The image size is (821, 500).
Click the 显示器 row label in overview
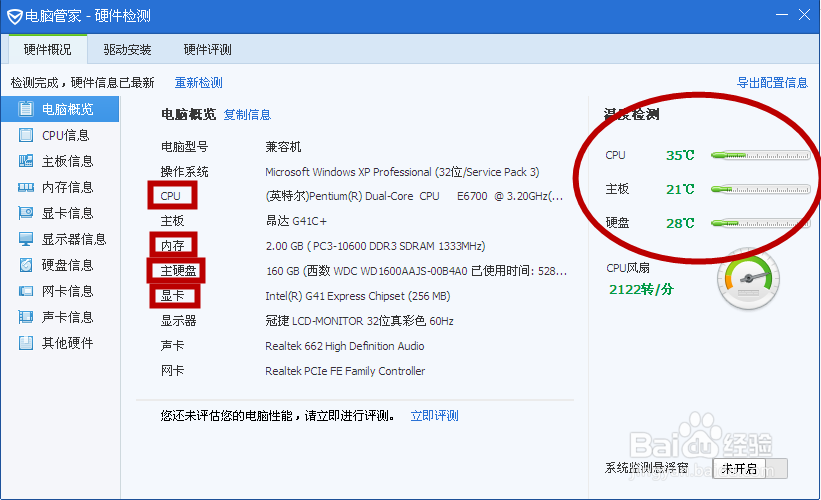tap(179, 321)
